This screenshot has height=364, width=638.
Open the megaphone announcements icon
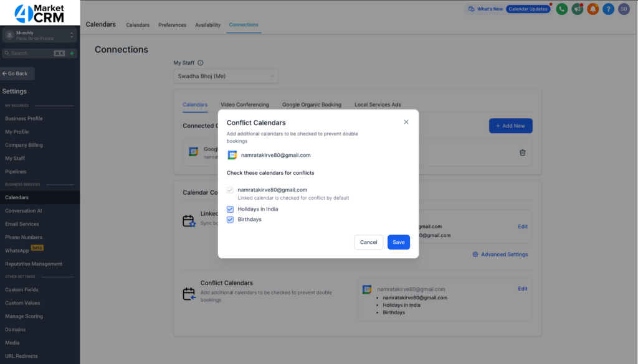tap(578, 9)
